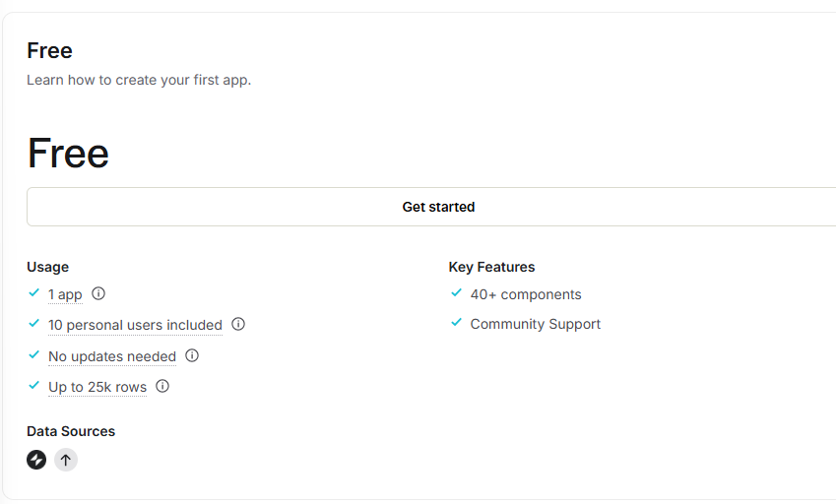Click the Key Features heading
This screenshot has height=504, width=836.
491,267
